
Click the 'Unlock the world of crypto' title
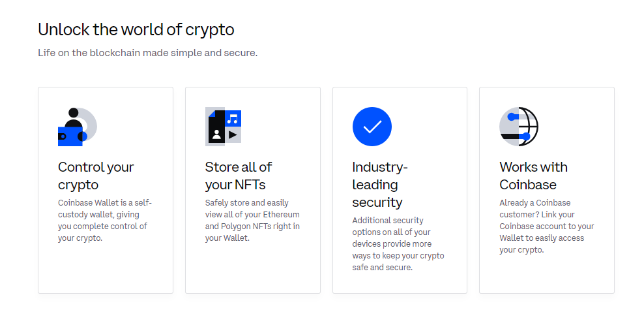click(x=136, y=29)
